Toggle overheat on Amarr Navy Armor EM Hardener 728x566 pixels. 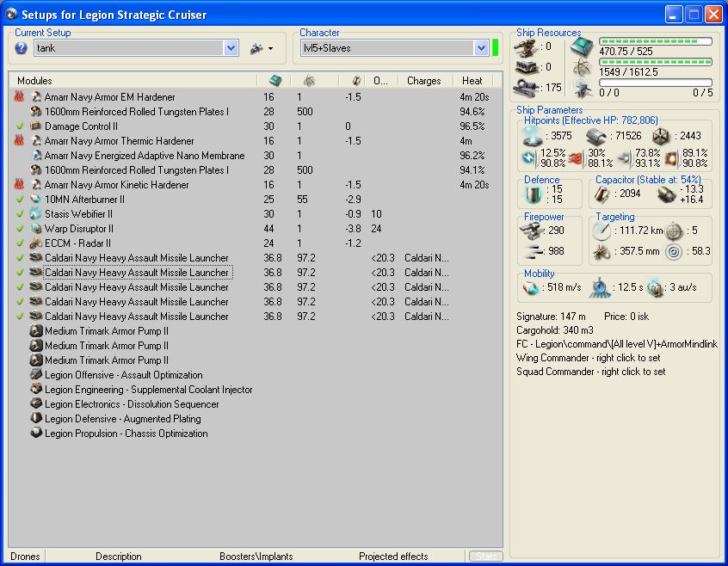pos(19,96)
